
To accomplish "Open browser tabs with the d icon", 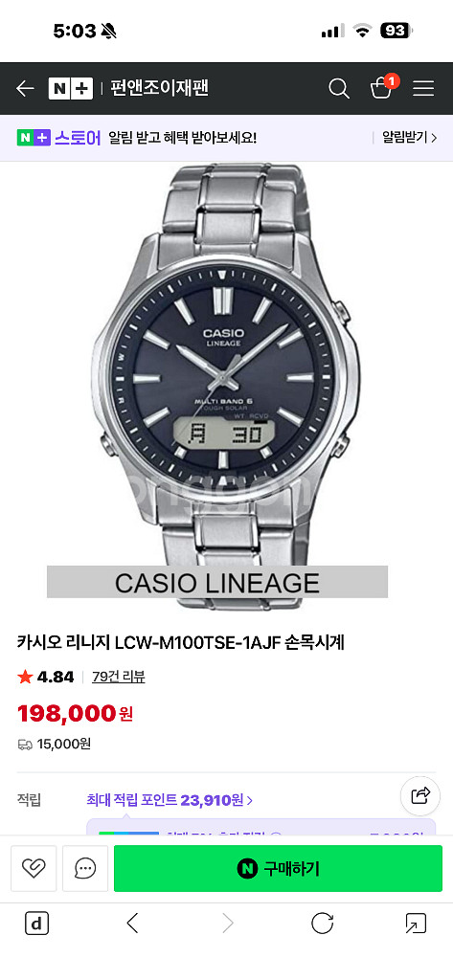I will tap(37, 924).
